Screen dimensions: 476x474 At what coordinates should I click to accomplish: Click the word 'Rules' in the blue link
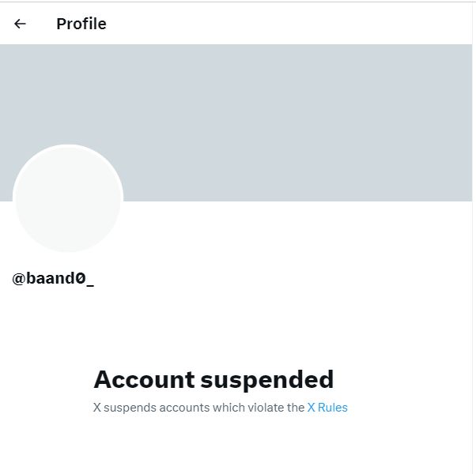(333, 408)
